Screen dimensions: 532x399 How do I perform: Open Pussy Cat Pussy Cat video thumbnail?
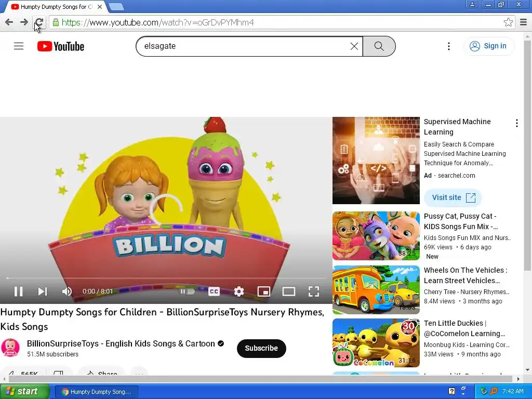(x=376, y=236)
